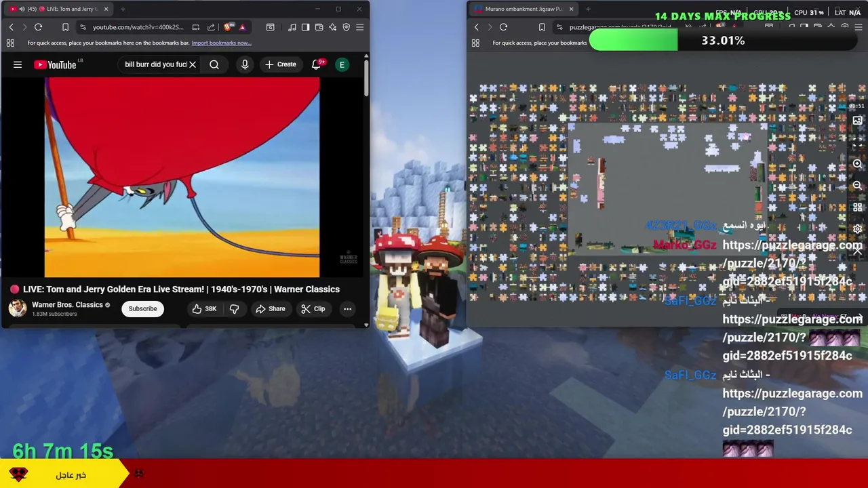Open the Brave Wallet icon in YouTube window

pos(319,27)
